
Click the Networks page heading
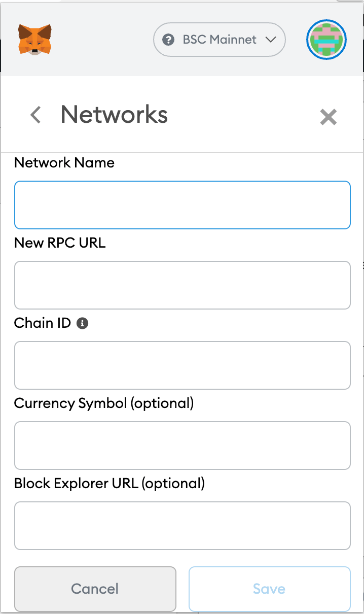coord(114,115)
